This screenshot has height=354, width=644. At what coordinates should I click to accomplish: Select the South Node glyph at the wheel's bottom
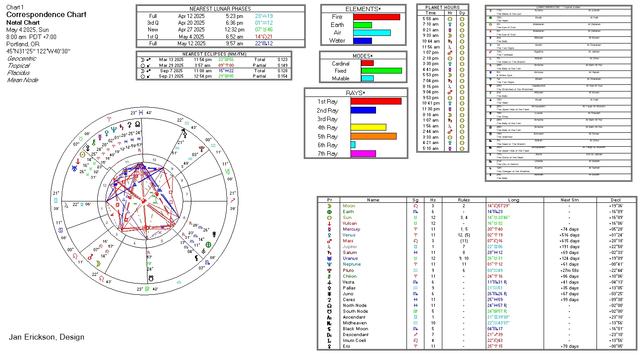tap(151, 278)
